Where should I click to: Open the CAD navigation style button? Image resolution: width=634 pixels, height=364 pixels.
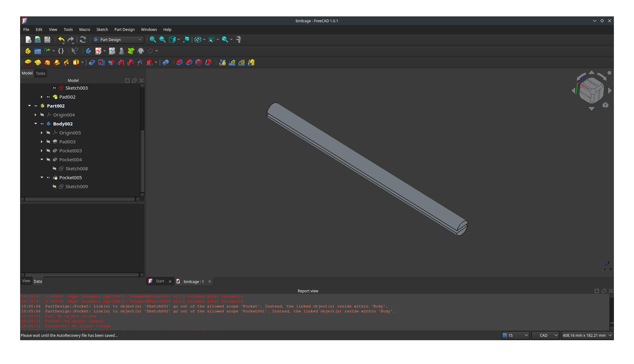pos(545,335)
